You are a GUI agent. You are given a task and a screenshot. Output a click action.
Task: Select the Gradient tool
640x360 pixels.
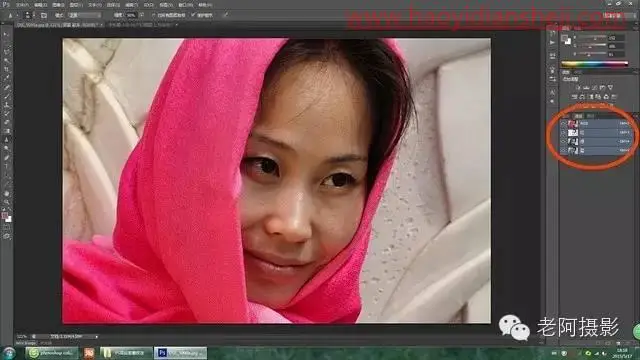pos(6,131)
